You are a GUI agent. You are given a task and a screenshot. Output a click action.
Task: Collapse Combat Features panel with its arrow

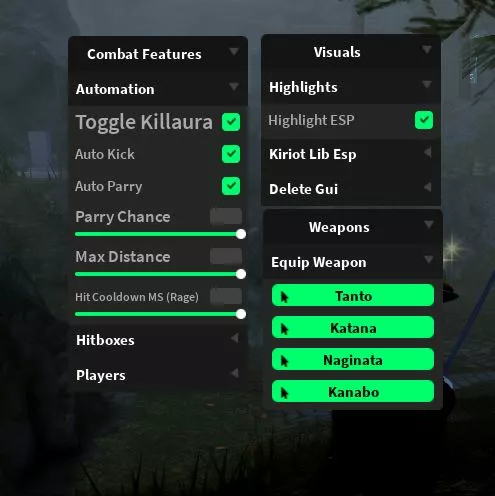[234, 52]
